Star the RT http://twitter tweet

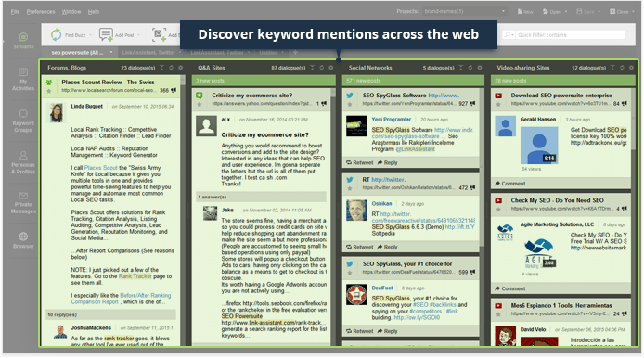tap(350, 188)
